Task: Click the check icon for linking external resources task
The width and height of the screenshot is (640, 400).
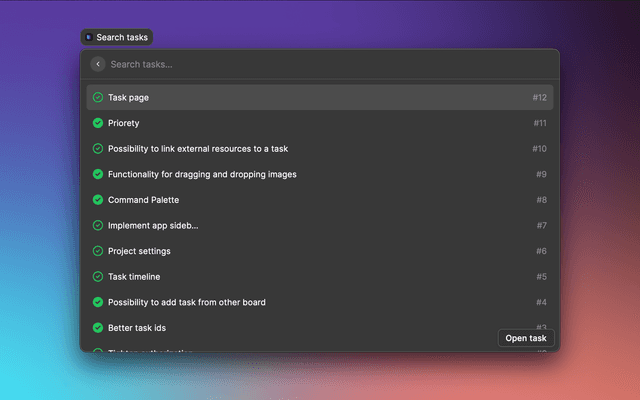Action: pyautogui.click(x=98, y=149)
